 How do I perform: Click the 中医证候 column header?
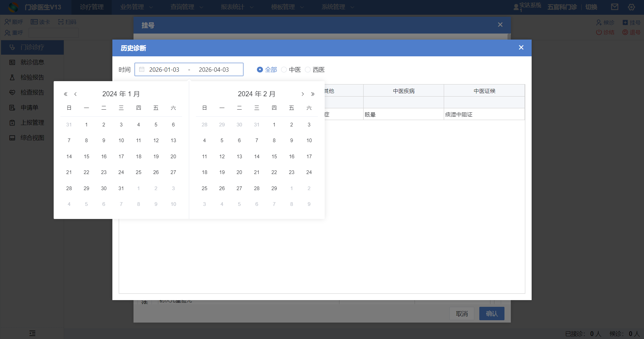(x=484, y=91)
